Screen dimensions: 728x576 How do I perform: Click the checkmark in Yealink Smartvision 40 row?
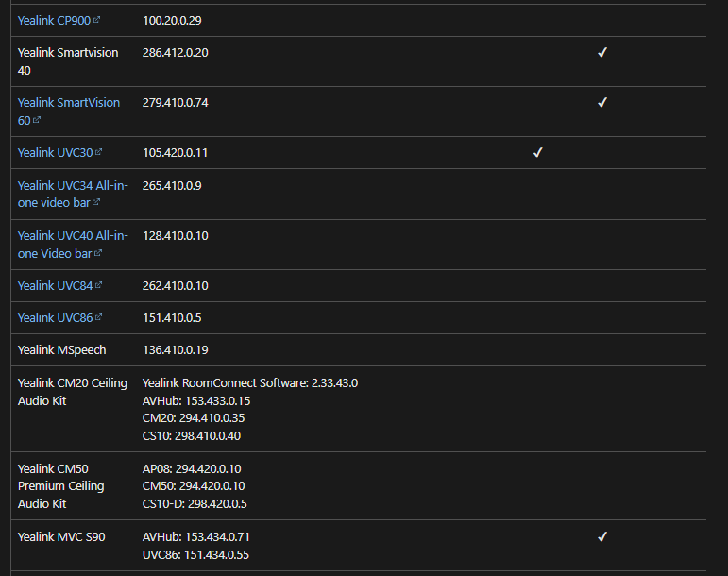click(x=602, y=53)
